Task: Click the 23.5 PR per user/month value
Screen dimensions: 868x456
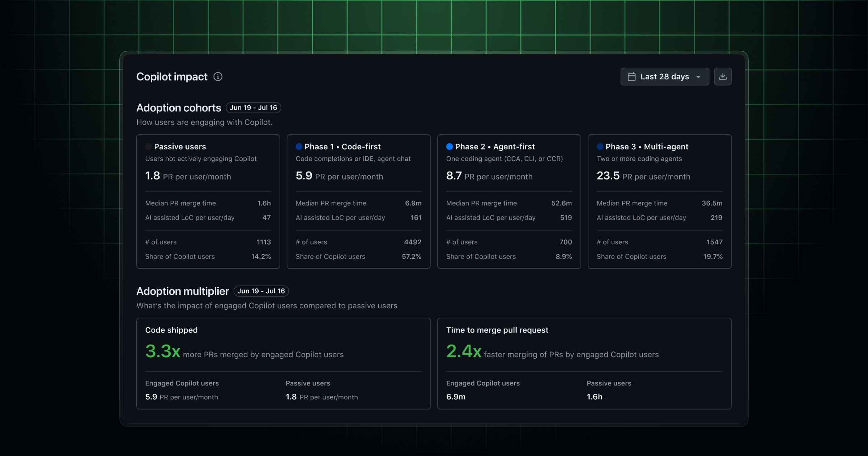Action: pos(643,176)
